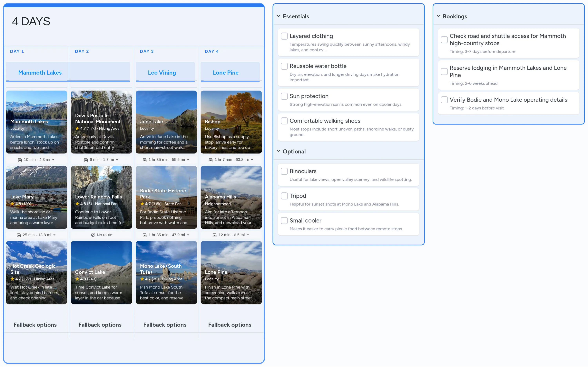This screenshot has height=367, width=588.
Task: Click car icon beside 10 min 4.3 mi
Action: (x=20, y=160)
